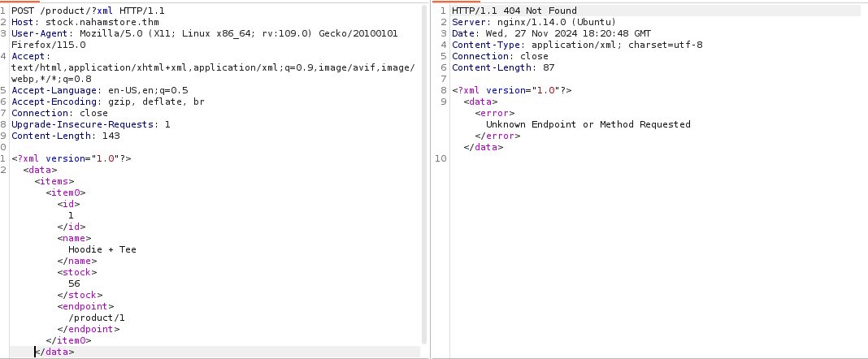
Task: Select the Content-Length: 87 response header
Action: click(503, 67)
